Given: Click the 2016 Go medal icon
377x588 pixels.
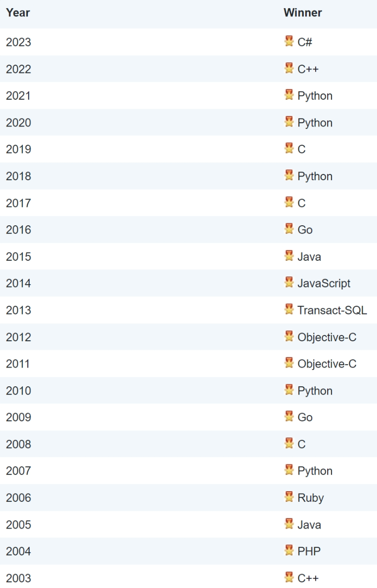Looking at the screenshot, I should (x=289, y=230).
